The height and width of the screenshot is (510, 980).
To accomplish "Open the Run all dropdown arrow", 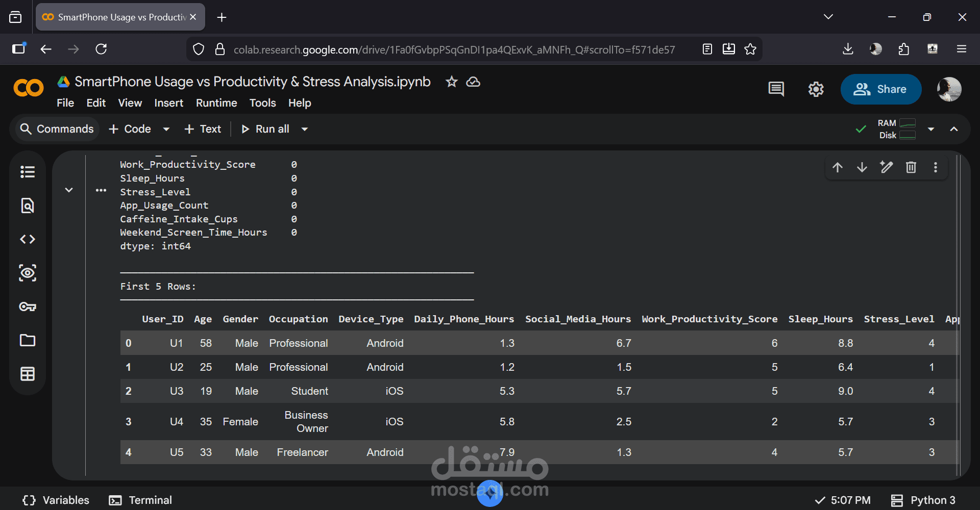I will (x=305, y=130).
